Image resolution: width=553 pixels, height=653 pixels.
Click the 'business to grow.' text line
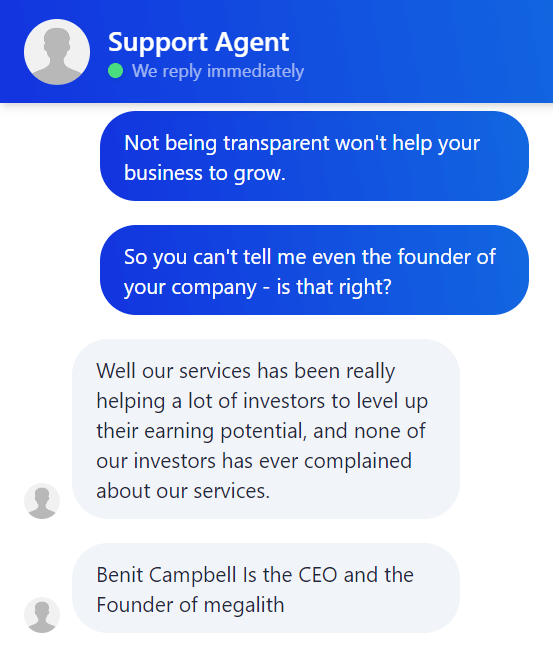point(205,172)
